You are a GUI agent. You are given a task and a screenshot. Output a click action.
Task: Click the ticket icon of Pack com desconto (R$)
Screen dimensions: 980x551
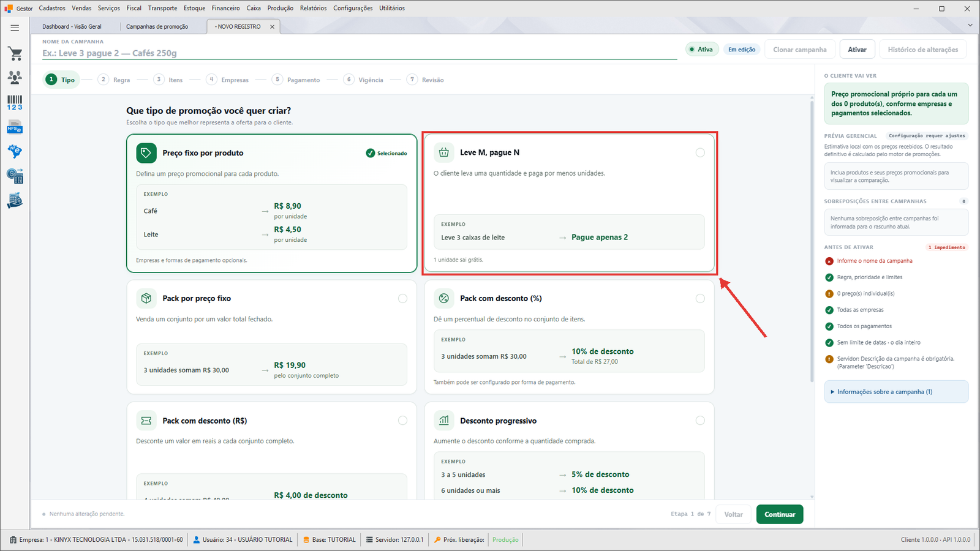tap(146, 421)
